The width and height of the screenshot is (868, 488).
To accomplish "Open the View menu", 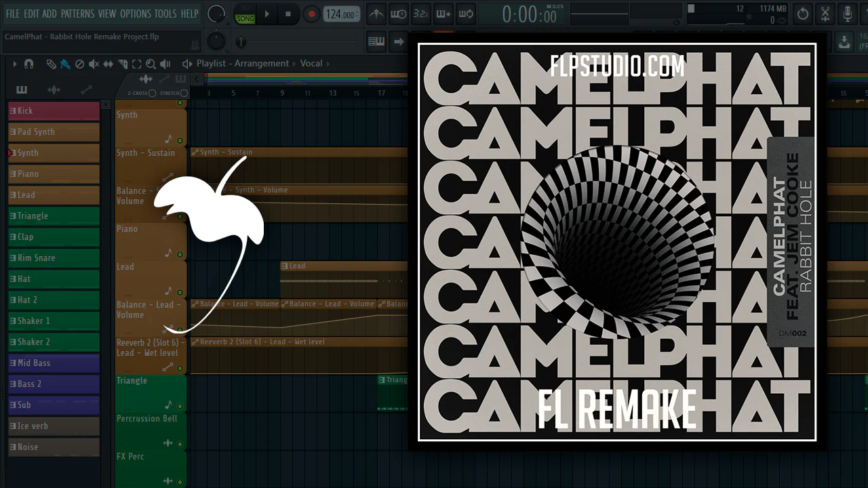I will pos(107,14).
